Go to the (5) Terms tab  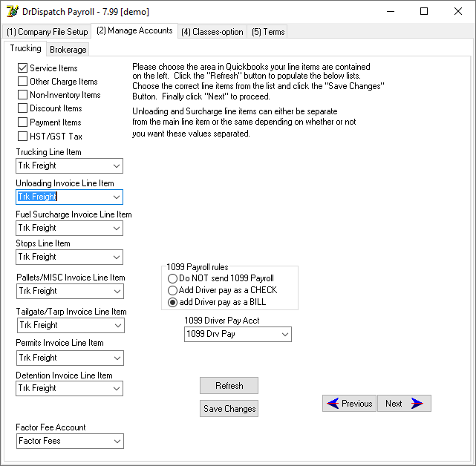pos(268,32)
